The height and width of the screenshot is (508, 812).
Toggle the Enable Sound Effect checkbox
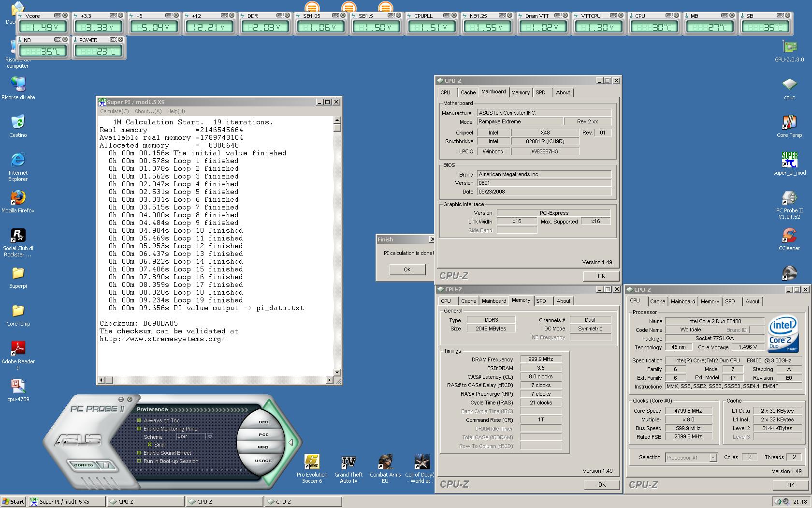point(139,453)
